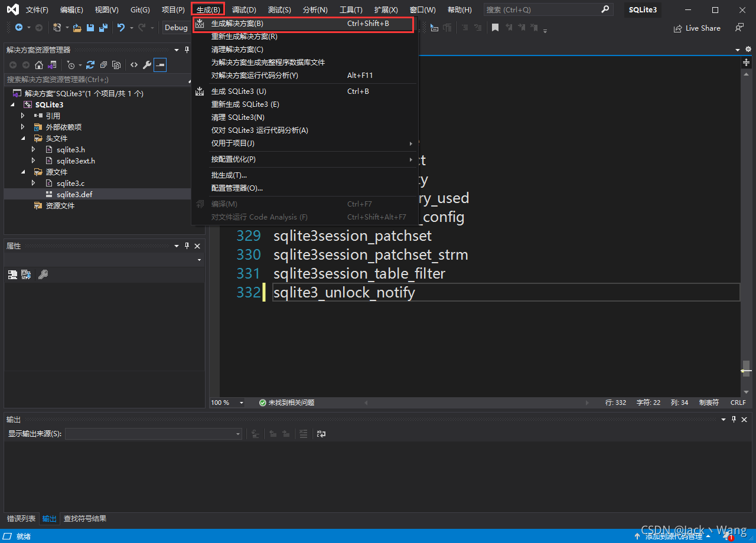
Task: Click the Visual Studio logo icon
Action: click(12, 9)
